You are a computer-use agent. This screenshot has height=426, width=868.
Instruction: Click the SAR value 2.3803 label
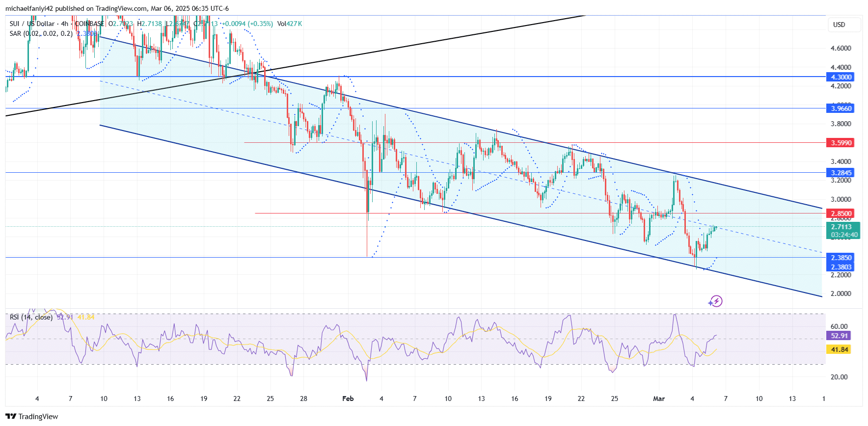(x=841, y=267)
